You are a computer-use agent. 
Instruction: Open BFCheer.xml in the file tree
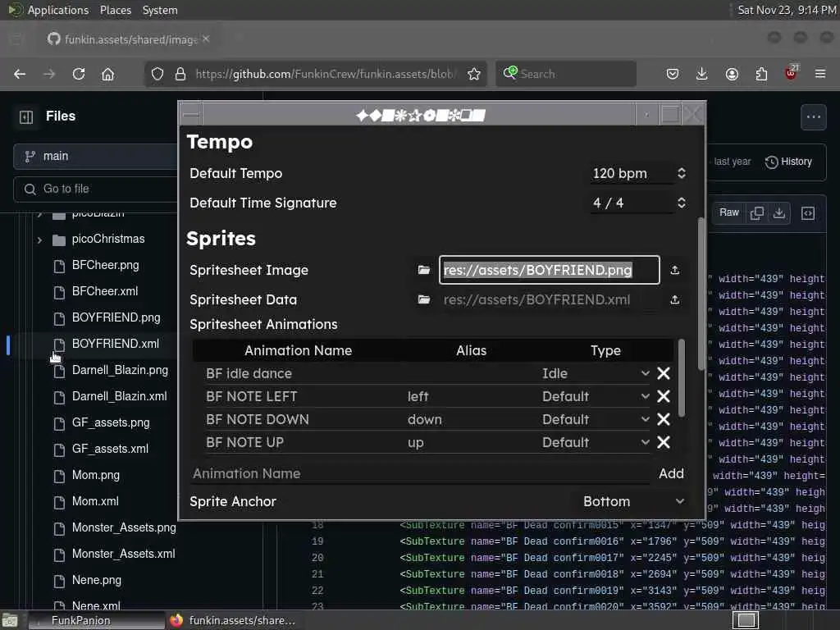pyautogui.click(x=105, y=291)
